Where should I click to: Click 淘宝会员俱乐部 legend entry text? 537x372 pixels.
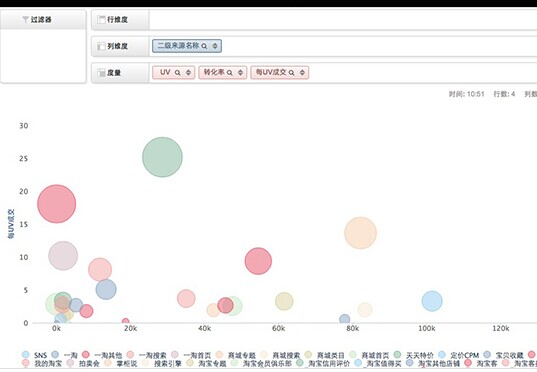pyautogui.click(x=267, y=363)
